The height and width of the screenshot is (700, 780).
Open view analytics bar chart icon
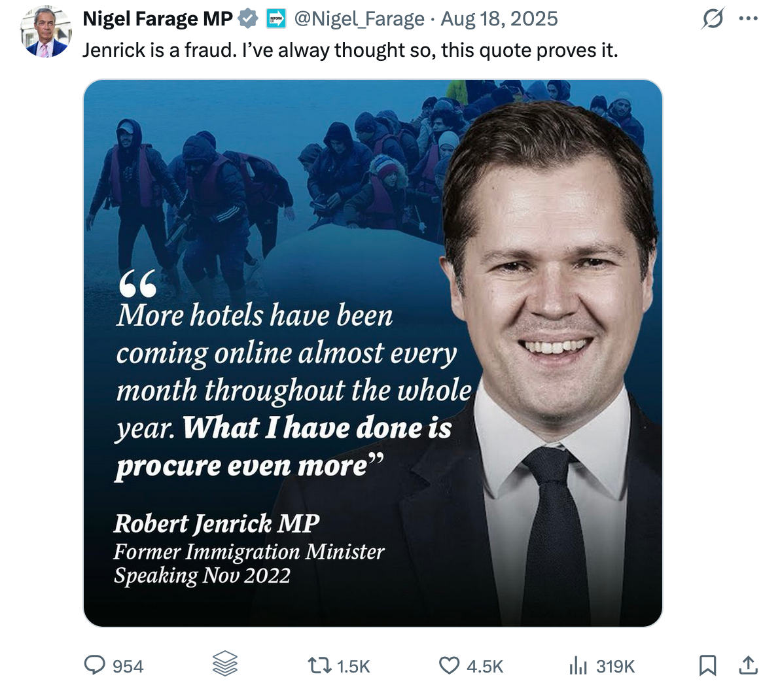(x=578, y=666)
